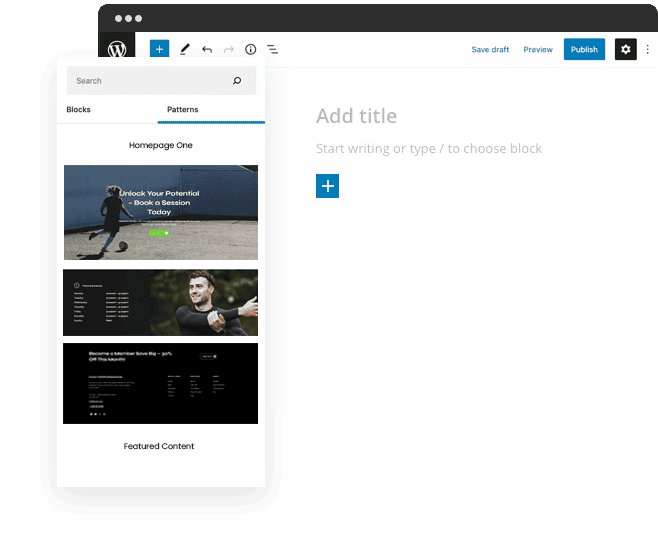
Task: Open the Preview dropdown
Action: tap(538, 49)
